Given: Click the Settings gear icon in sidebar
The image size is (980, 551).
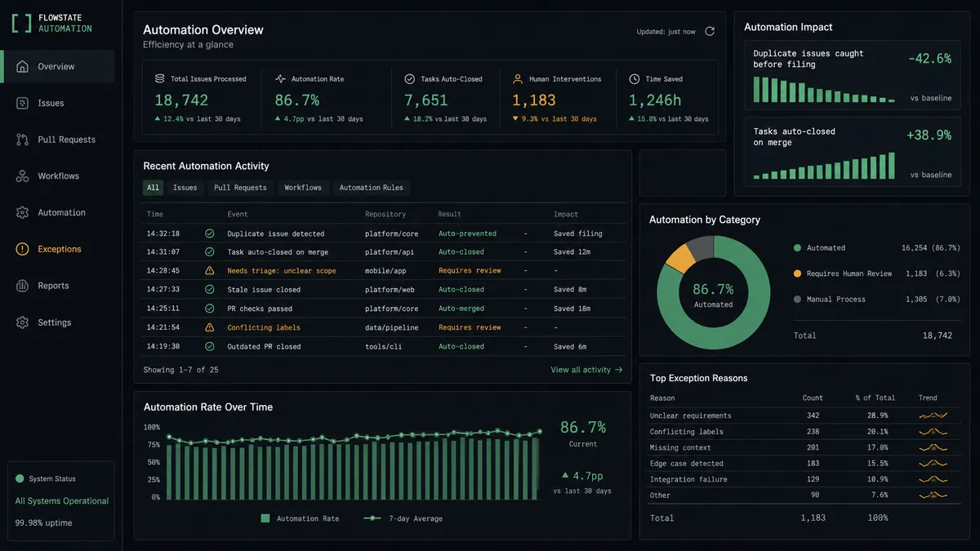Looking at the screenshot, I should tap(23, 322).
